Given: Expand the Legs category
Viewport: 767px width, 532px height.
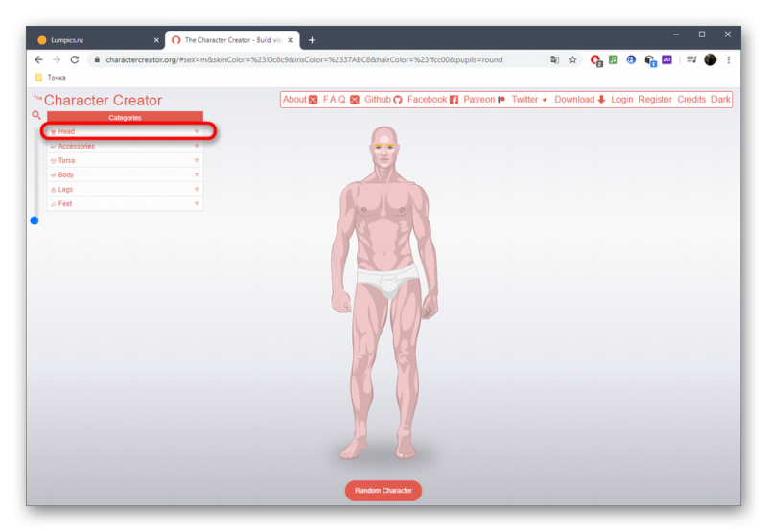Looking at the screenshot, I should click(125, 189).
